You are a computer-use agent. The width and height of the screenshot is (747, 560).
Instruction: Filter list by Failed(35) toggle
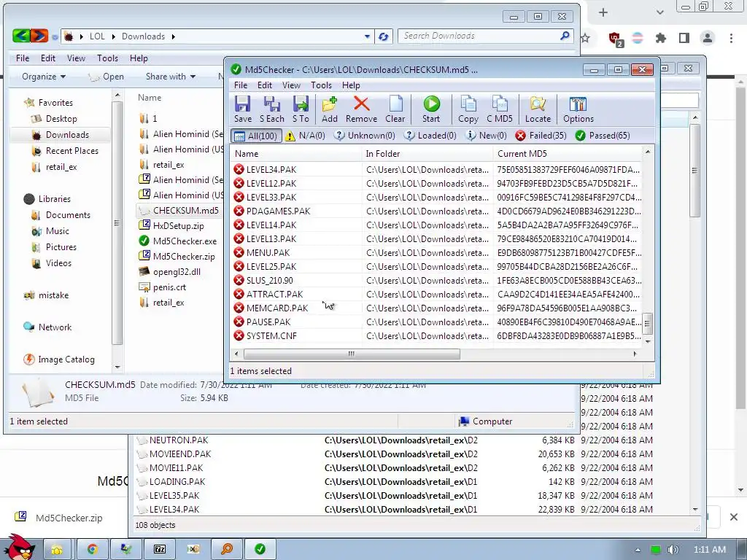pos(541,136)
